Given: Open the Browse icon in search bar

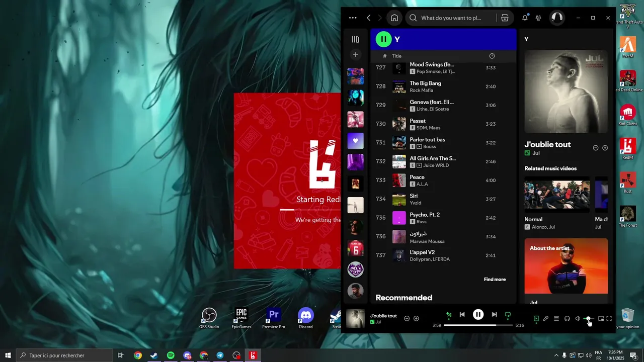Looking at the screenshot, I should [505, 18].
